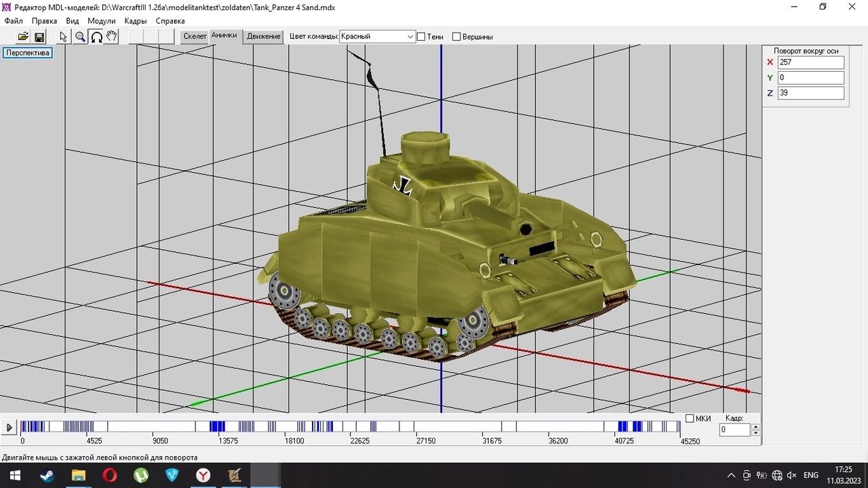Activate the magnifier zoom tool
The width and height of the screenshot is (868, 488).
tap(80, 37)
